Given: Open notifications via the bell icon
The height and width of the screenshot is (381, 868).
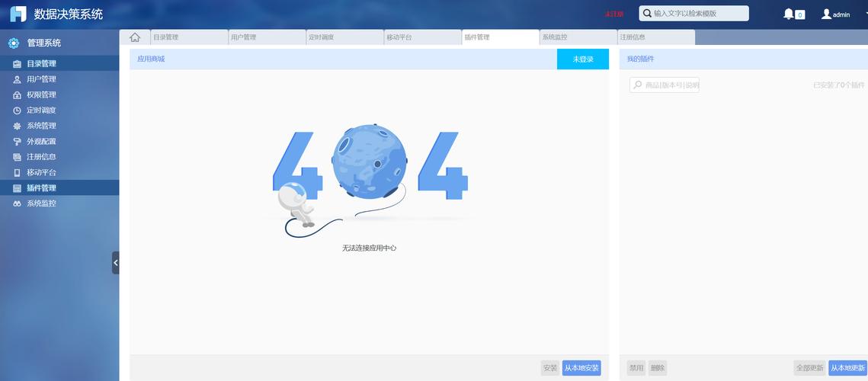Looking at the screenshot, I should [x=788, y=14].
